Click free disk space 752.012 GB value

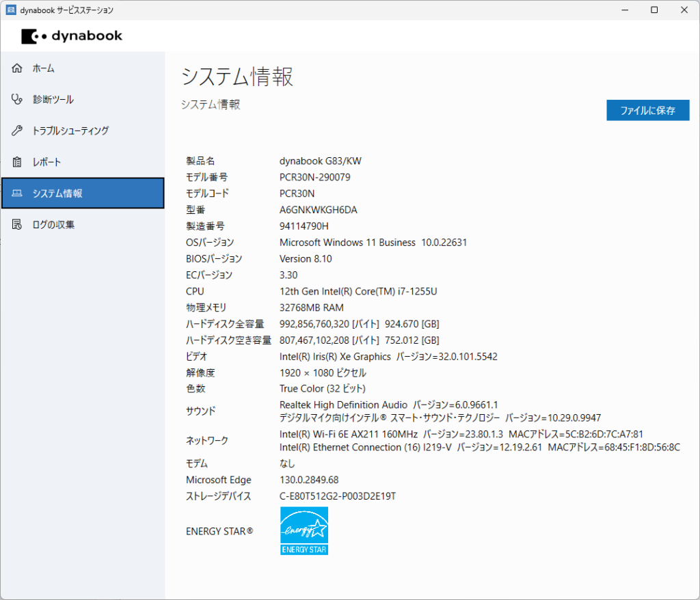pos(360,340)
